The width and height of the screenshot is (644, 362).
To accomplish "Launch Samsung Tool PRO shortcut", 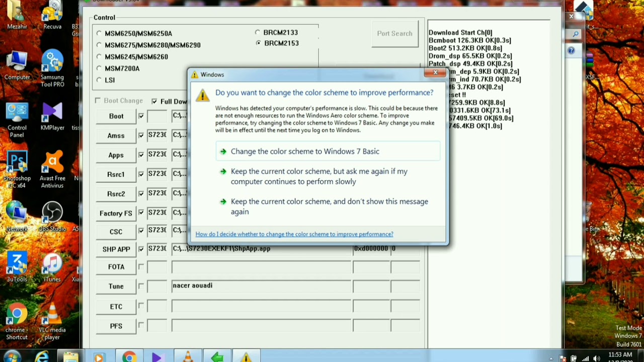I will pyautogui.click(x=52, y=69).
